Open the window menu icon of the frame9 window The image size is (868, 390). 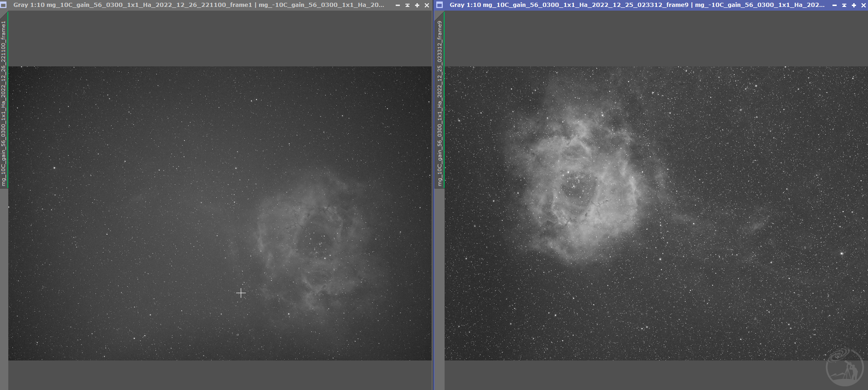coord(440,5)
